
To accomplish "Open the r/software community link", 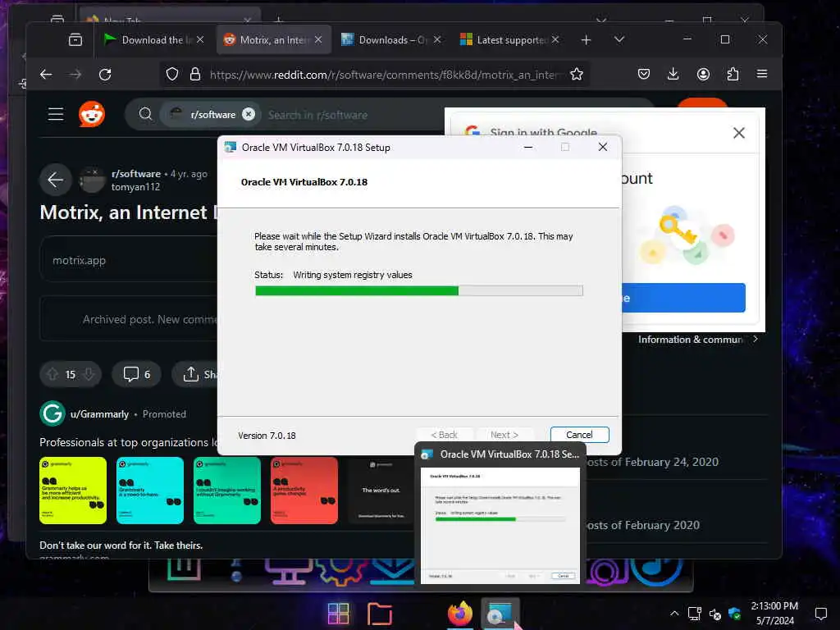I will pos(136,174).
